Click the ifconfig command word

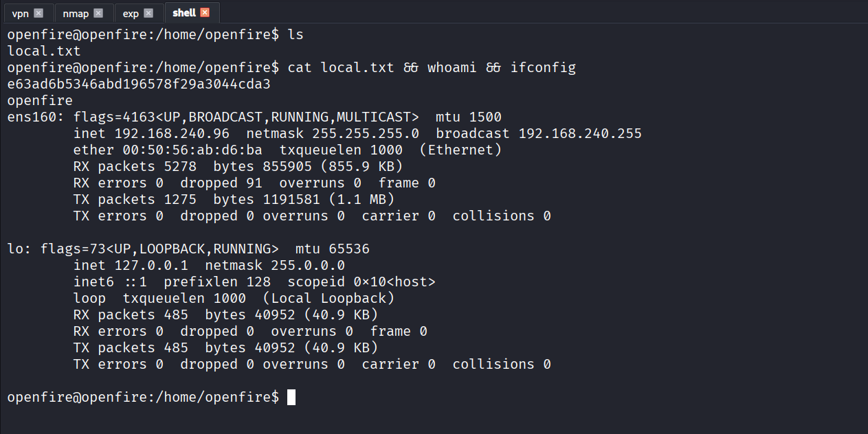tap(543, 67)
